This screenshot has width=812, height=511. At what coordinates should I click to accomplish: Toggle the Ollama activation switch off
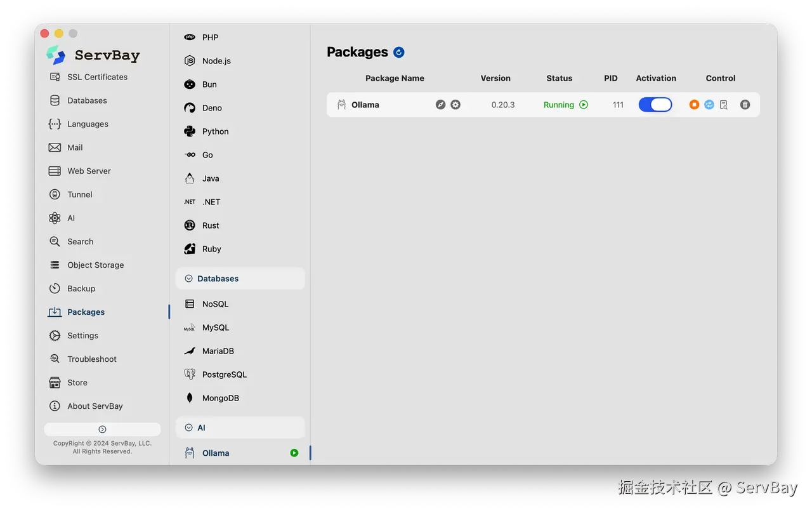tap(655, 105)
